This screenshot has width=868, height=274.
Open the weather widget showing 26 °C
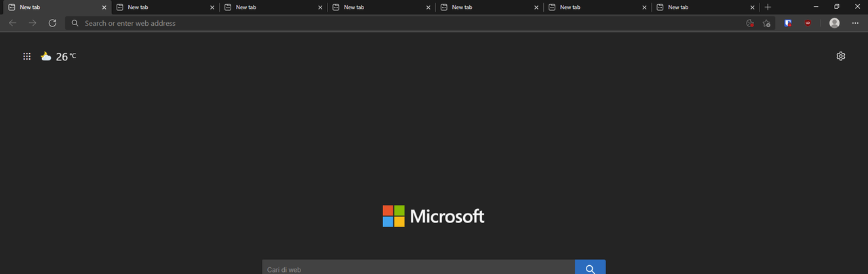click(x=58, y=57)
